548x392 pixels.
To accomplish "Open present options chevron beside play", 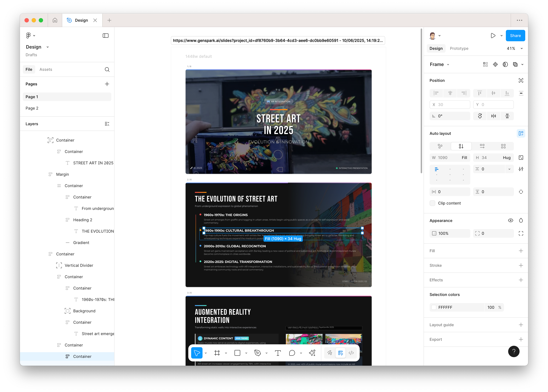I will (x=502, y=36).
